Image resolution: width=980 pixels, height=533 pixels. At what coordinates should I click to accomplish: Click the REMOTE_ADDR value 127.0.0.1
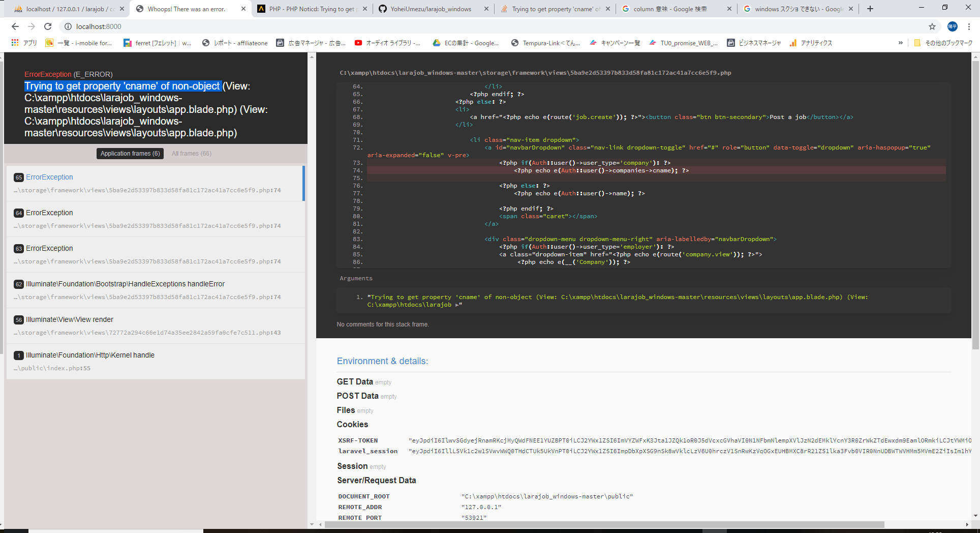click(x=481, y=507)
